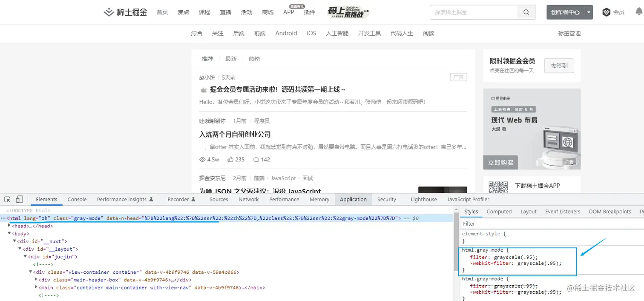
Task: Click the element.style rule block
Action: pos(552,237)
